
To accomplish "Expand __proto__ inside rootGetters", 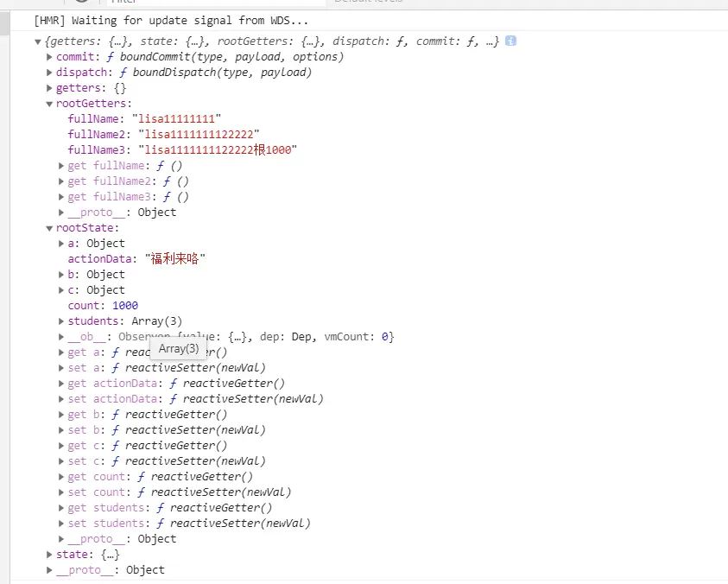I will point(60,213).
